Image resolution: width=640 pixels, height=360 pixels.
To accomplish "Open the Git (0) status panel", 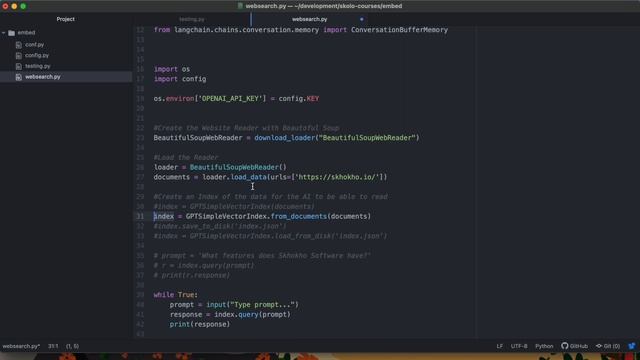I will pos(608,346).
